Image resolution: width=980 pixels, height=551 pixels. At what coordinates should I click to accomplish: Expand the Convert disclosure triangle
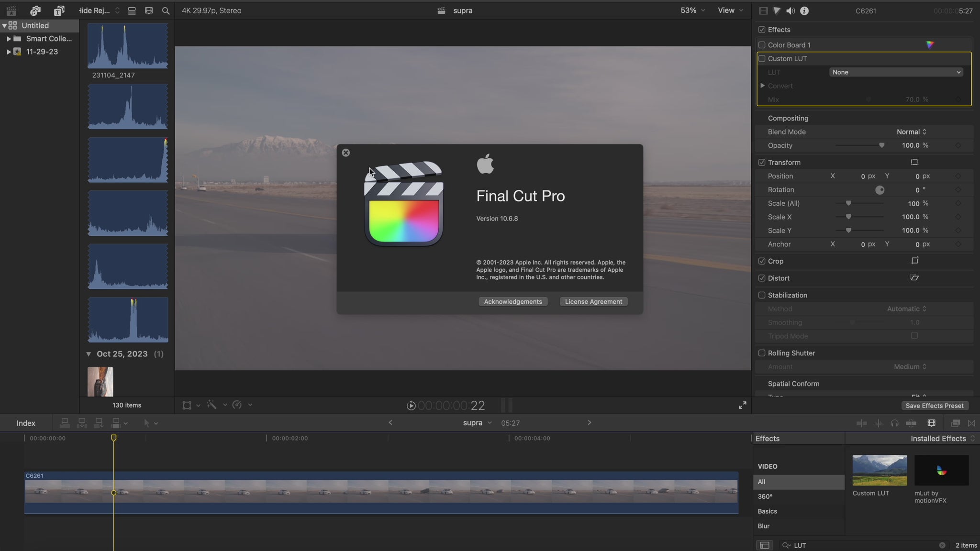coord(762,86)
